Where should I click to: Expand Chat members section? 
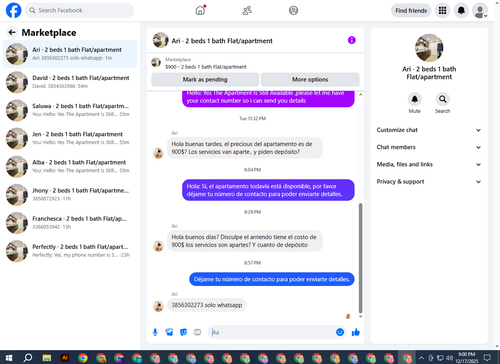429,147
